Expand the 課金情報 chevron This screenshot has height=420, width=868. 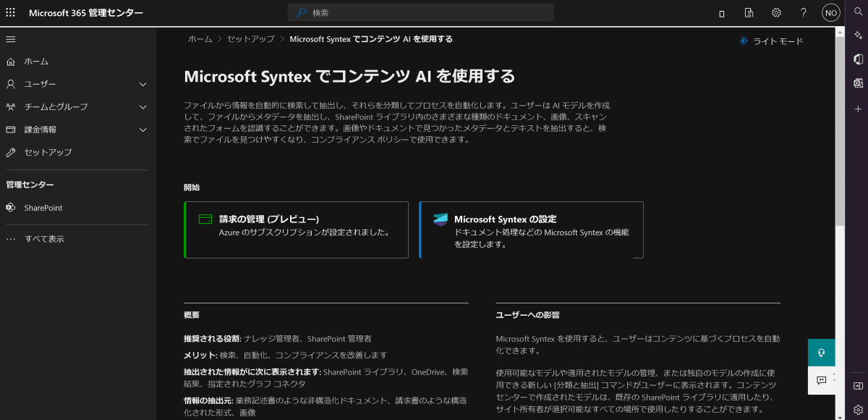click(143, 130)
